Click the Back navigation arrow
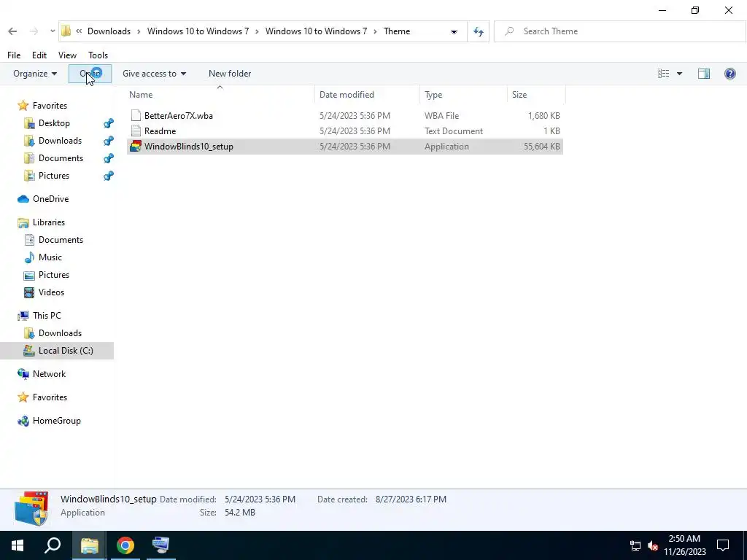 pyautogui.click(x=12, y=31)
